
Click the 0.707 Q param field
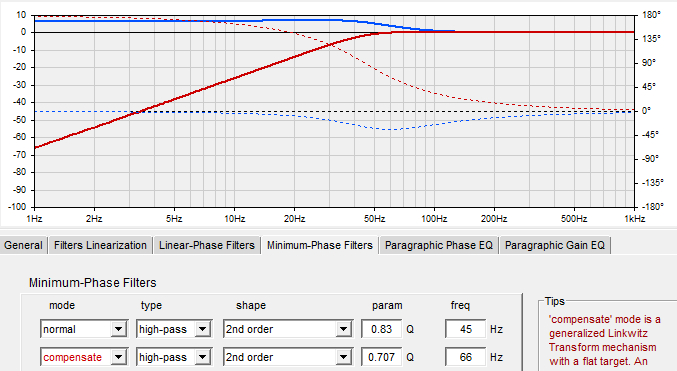coord(382,357)
